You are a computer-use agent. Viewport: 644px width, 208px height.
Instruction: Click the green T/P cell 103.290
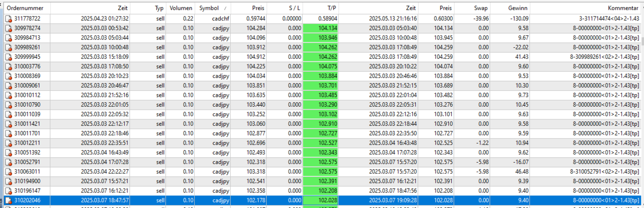[x=321, y=105]
